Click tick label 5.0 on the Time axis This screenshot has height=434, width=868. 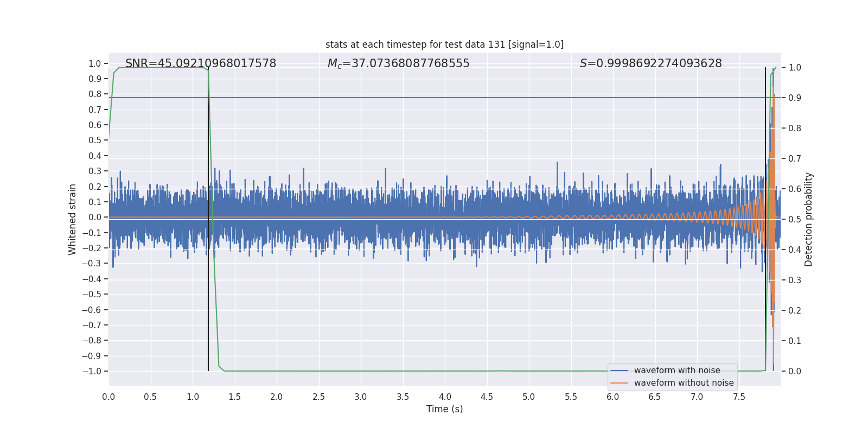[529, 397]
